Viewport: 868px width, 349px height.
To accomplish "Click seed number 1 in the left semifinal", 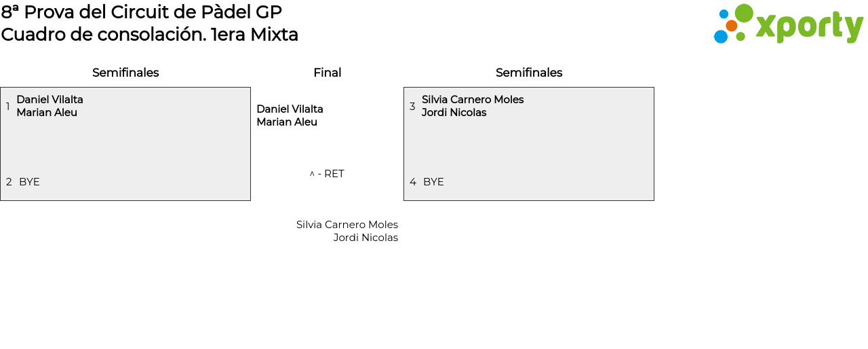I will click(8, 107).
